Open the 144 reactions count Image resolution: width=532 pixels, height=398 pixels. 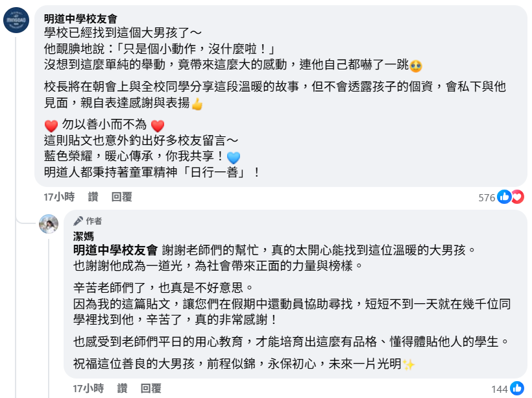[x=499, y=389]
